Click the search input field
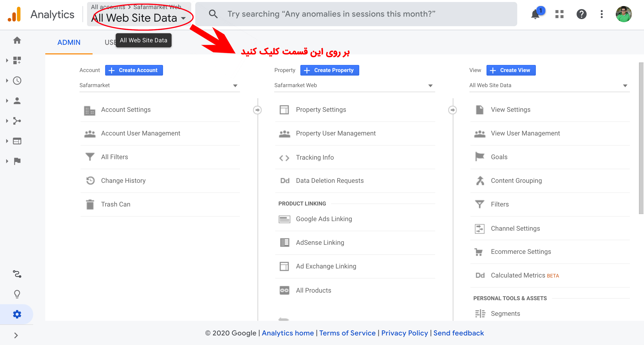 356,14
